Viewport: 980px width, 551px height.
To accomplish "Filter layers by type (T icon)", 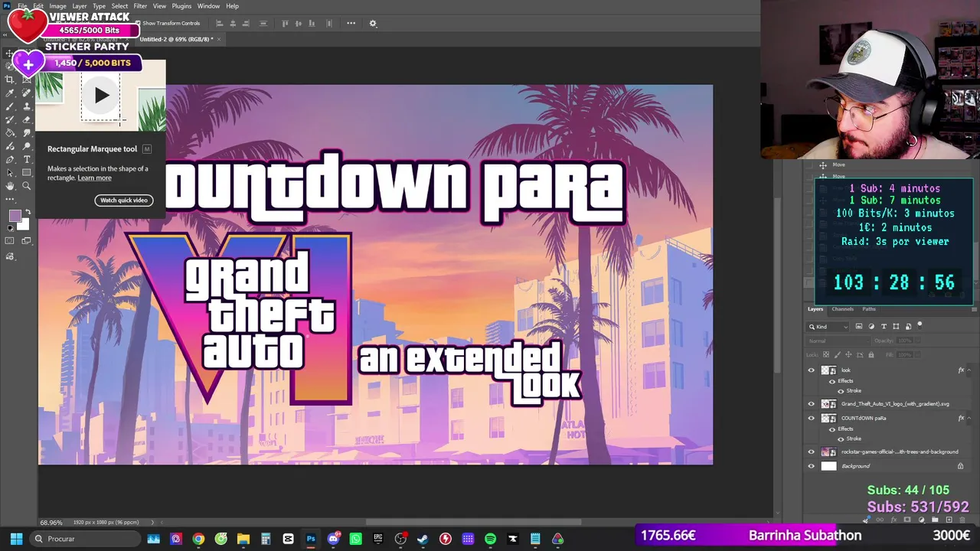I will [x=884, y=327].
